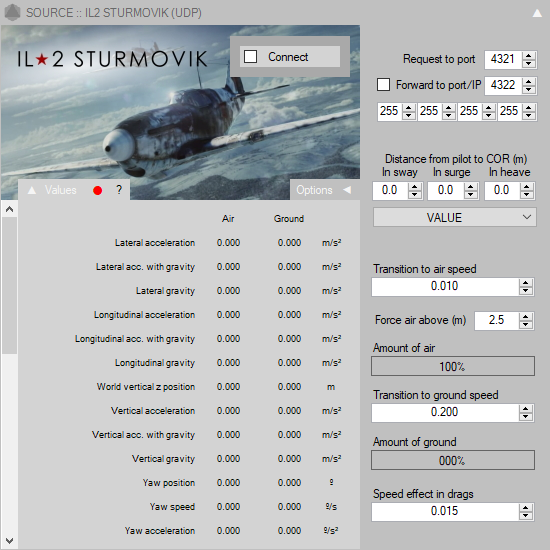Click the Speed effect in drags field

[445, 512]
